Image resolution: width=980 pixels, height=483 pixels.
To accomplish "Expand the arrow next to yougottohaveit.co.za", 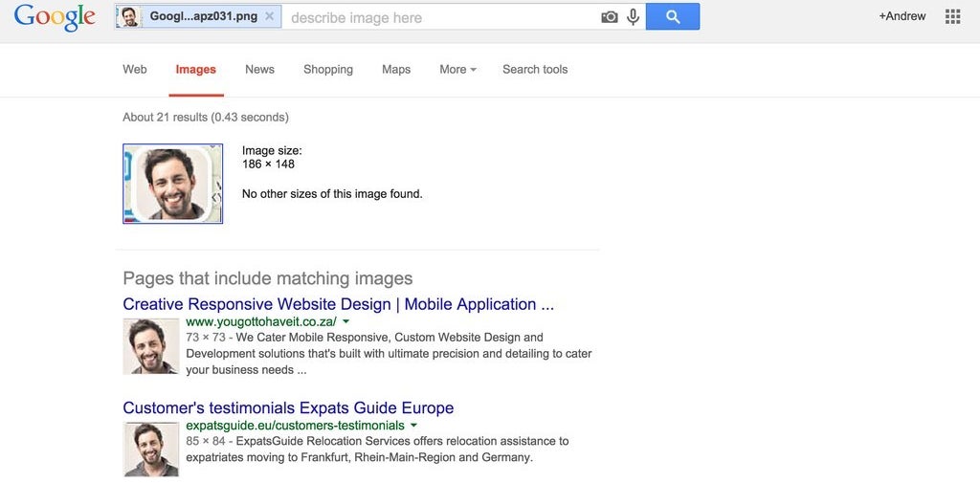I will point(346,321).
